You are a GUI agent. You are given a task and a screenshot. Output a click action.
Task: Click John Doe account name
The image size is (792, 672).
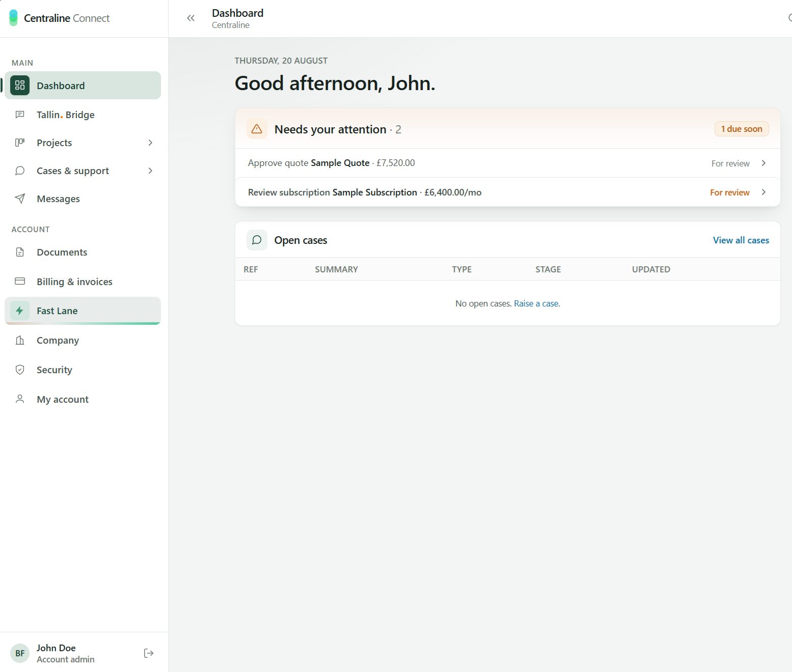click(56, 648)
